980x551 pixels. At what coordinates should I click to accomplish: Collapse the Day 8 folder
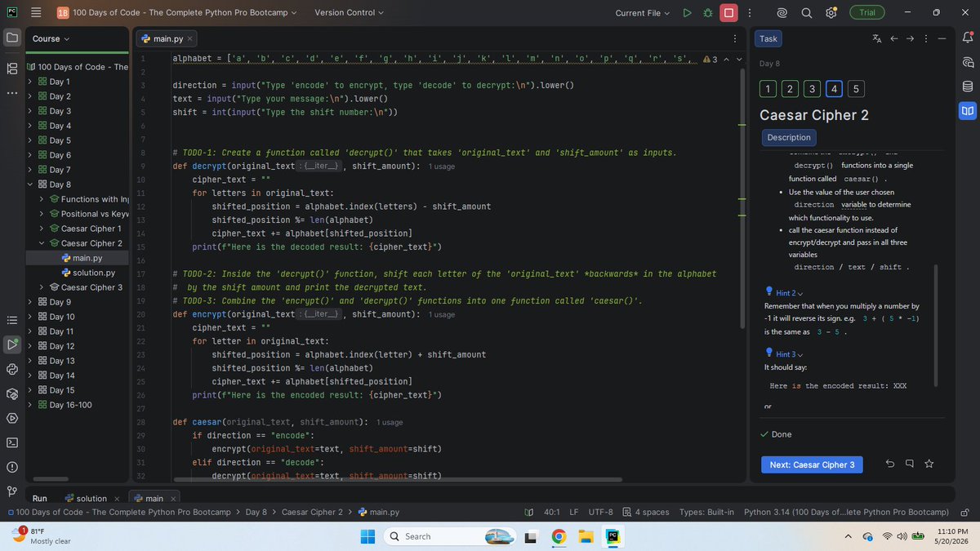(31, 184)
